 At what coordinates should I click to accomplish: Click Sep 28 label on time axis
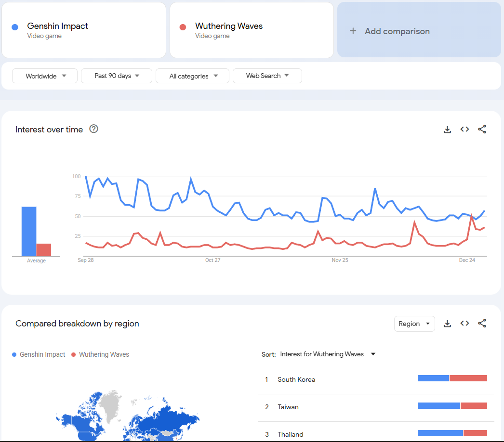pos(85,260)
